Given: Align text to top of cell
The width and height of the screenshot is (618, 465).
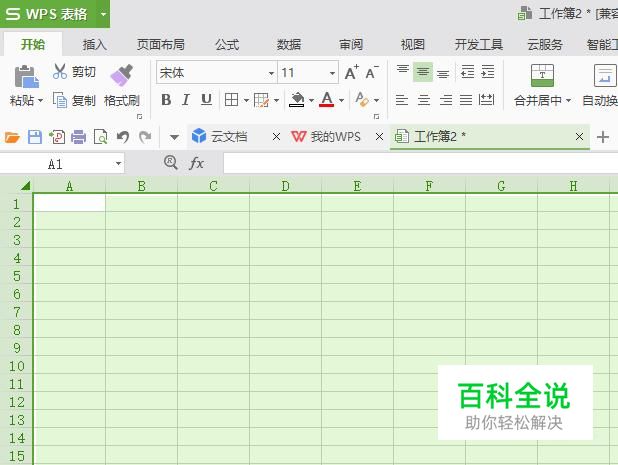Looking at the screenshot, I should pyautogui.click(x=402, y=72).
